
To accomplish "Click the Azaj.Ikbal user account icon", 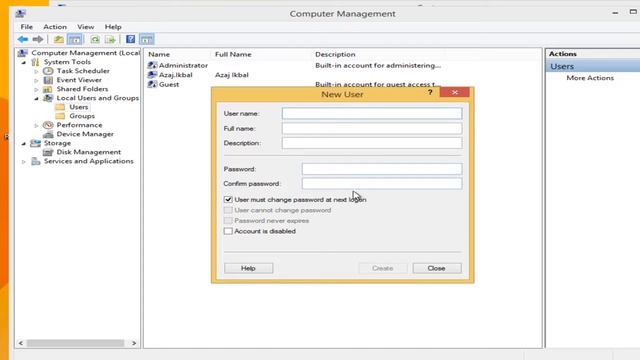I will (x=152, y=75).
